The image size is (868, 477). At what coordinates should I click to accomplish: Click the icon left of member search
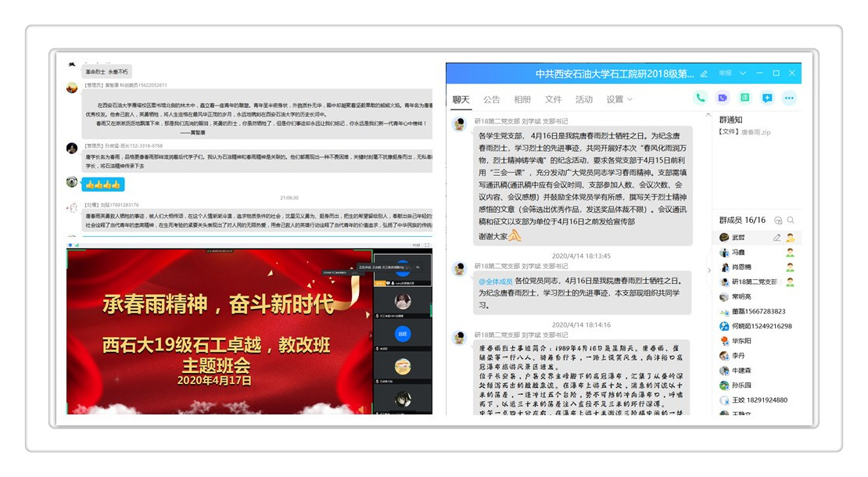click(x=778, y=221)
